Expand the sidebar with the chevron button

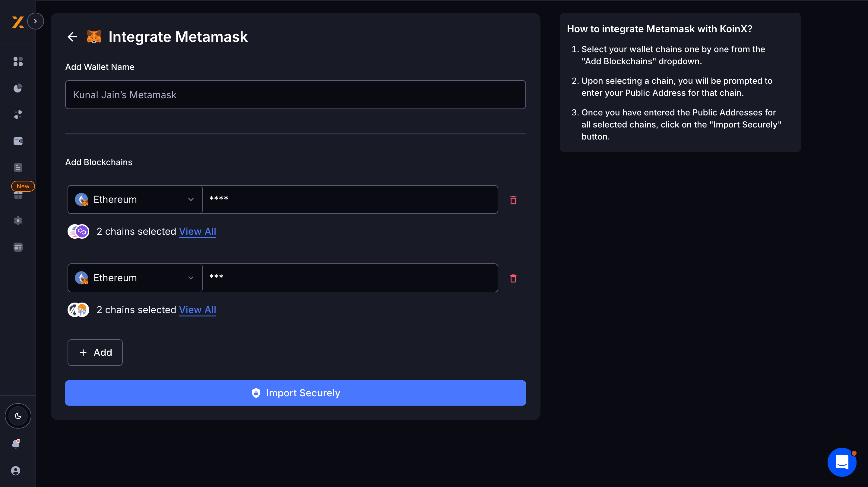coord(35,21)
